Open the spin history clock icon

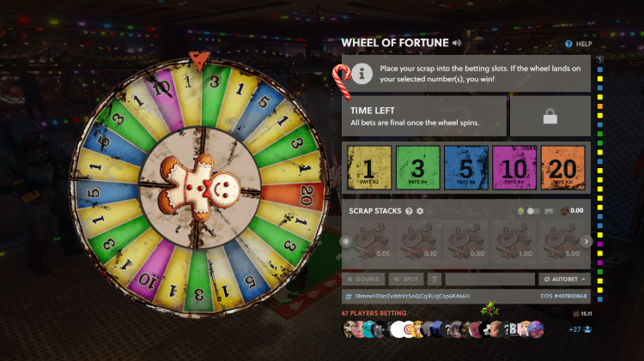tap(600, 59)
